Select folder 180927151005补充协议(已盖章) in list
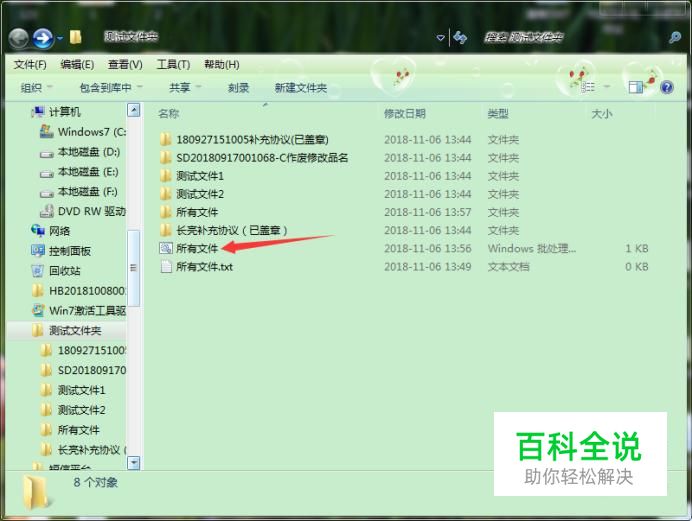 point(252,140)
